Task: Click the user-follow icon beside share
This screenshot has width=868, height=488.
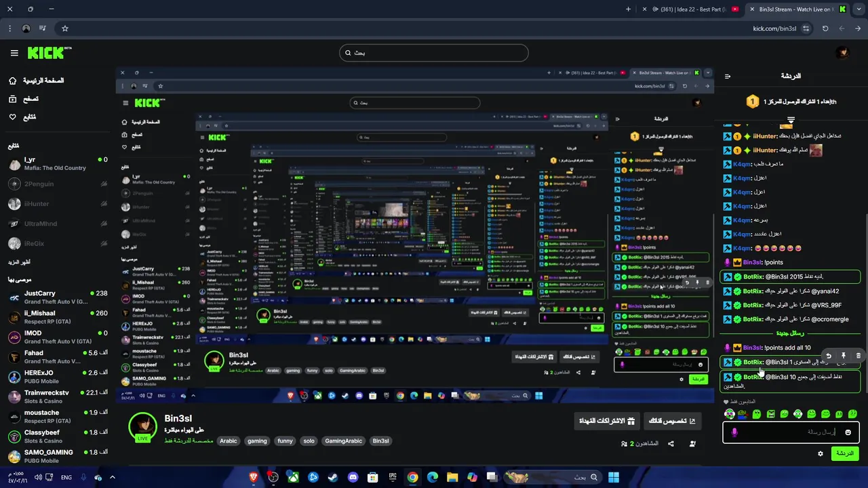Action: [x=692, y=444]
